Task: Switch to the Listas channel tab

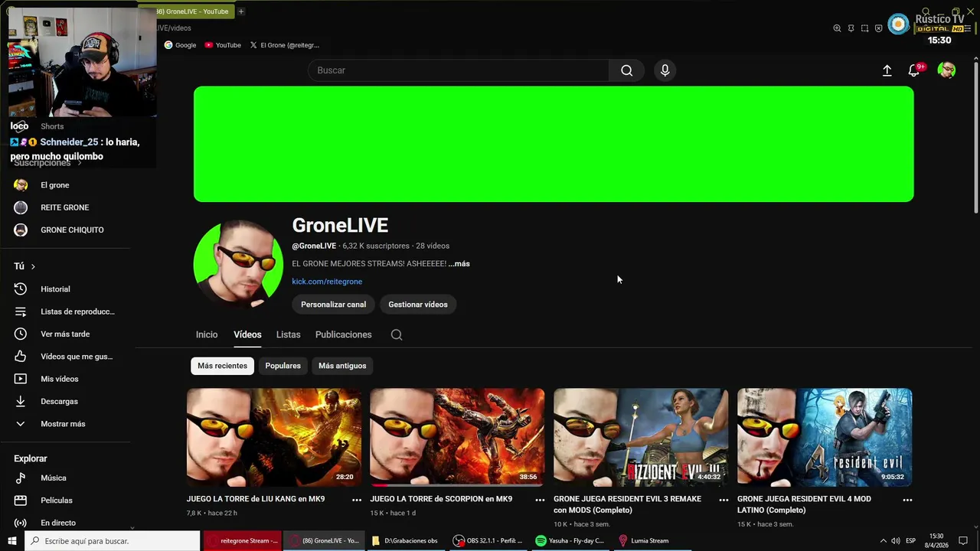Action: click(288, 334)
